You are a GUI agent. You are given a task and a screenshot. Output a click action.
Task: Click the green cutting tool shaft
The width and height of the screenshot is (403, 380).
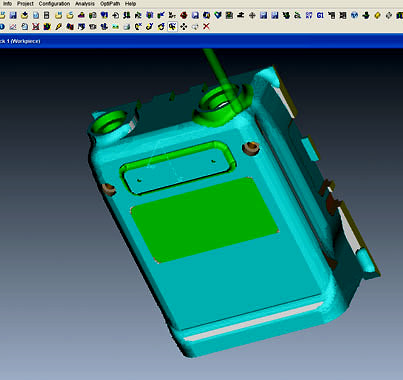pos(221,78)
